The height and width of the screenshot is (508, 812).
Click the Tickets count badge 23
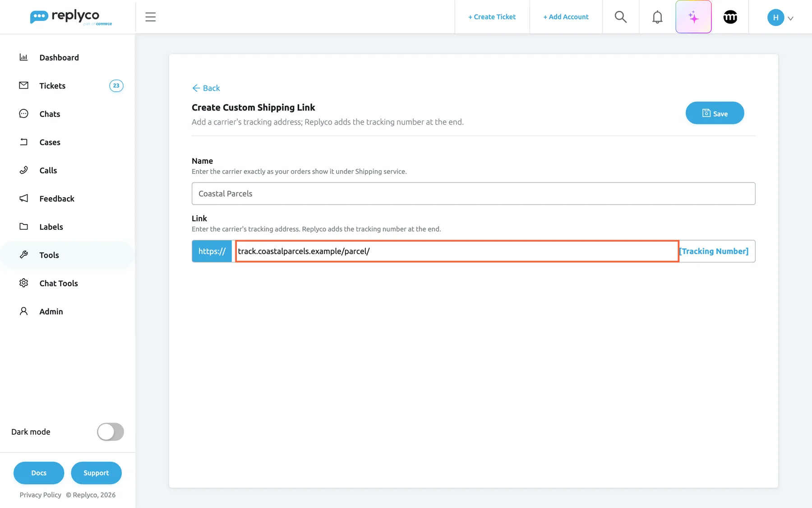tap(116, 86)
